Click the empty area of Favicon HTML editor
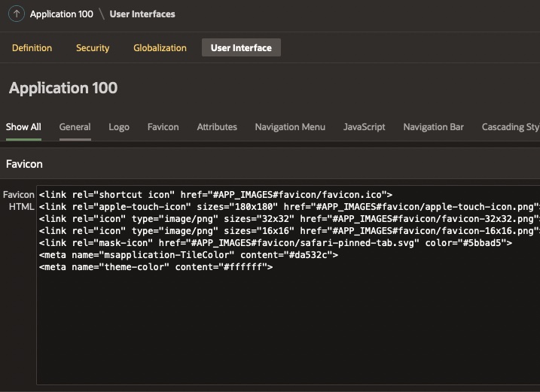This screenshot has height=392, width=540. [x=286, y=331]
